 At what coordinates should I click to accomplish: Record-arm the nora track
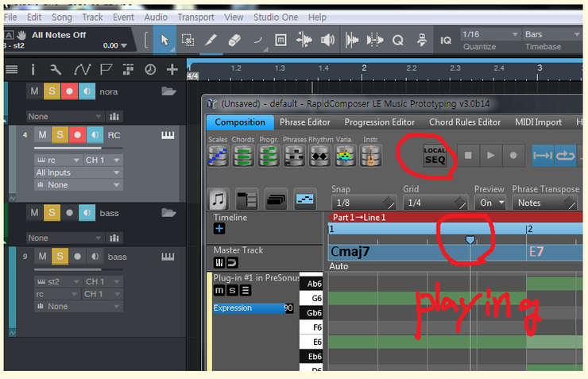69,91
